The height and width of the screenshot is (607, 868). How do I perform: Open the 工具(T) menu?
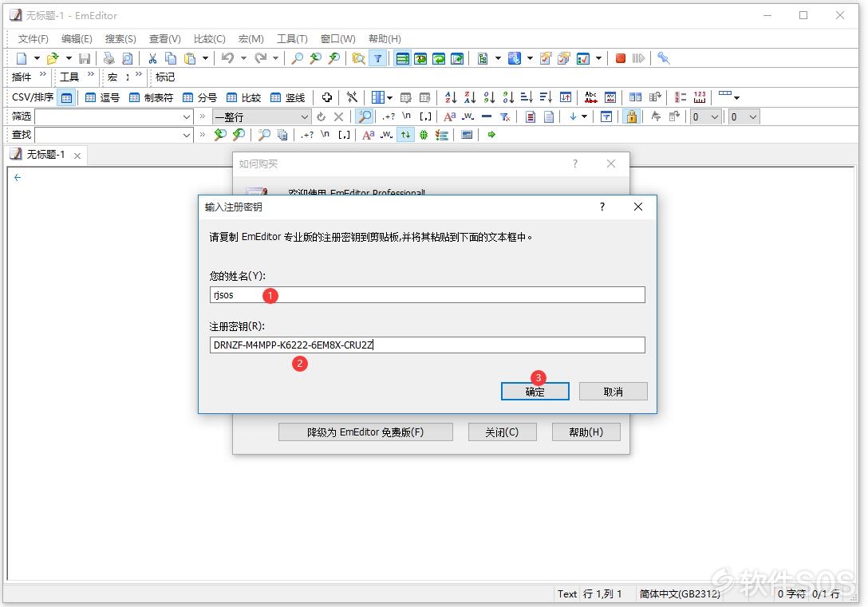click(x=292, y=39)
